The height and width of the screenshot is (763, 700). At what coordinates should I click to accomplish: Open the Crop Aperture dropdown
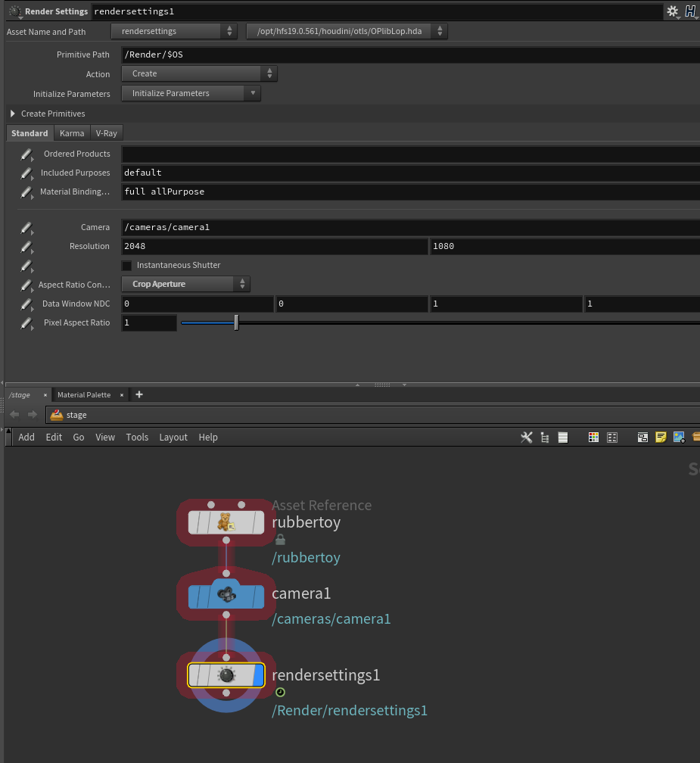click(186, 284)
